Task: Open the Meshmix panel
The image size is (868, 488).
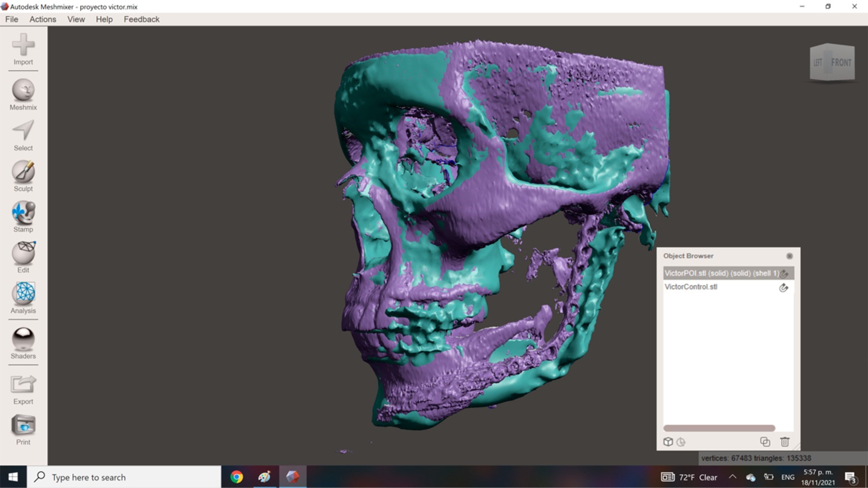Action: (x=23, y=94)
